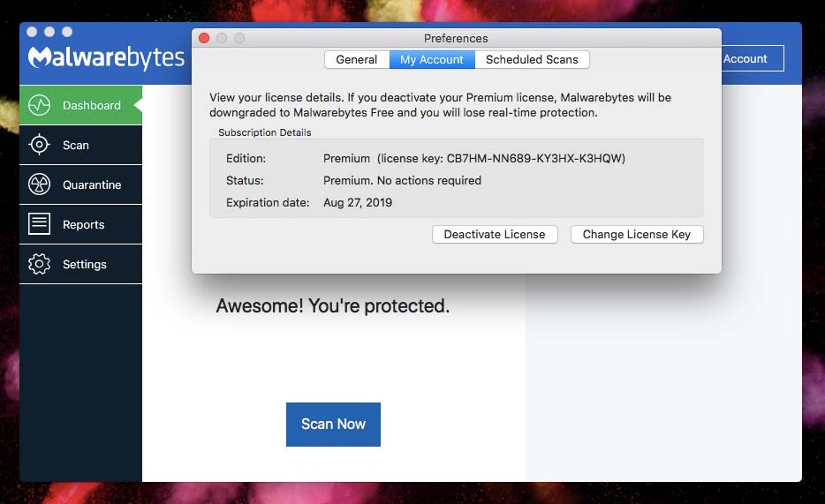This screenshot has height=504, width=825.
Task: Click Deactivate License button
Action: click(495, 235)
